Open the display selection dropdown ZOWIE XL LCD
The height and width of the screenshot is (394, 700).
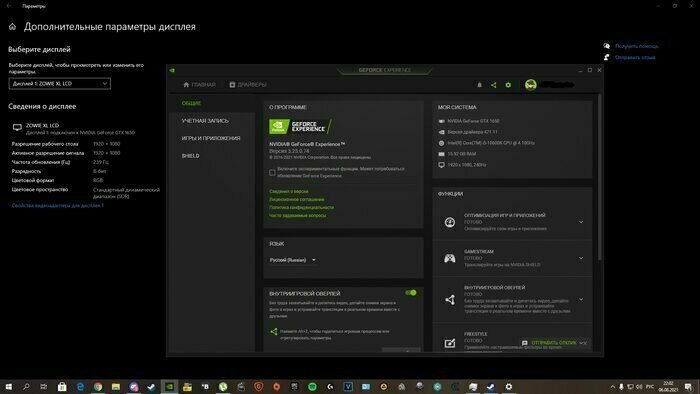tap(59, 83)
